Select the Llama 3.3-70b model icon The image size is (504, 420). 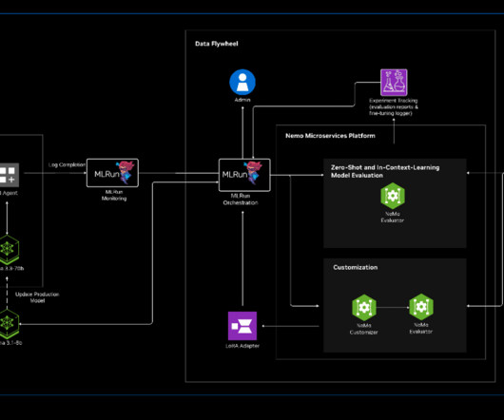(x=9, y=249)
